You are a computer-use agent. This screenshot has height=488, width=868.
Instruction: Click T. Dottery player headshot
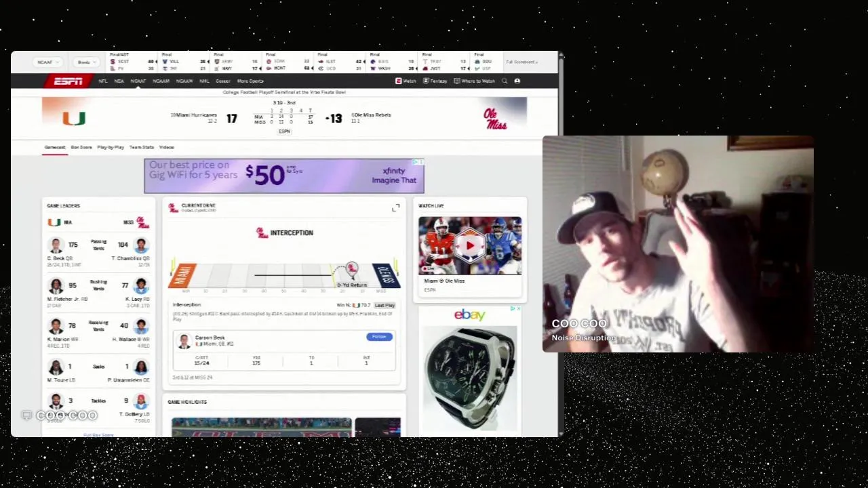point(141,401)
